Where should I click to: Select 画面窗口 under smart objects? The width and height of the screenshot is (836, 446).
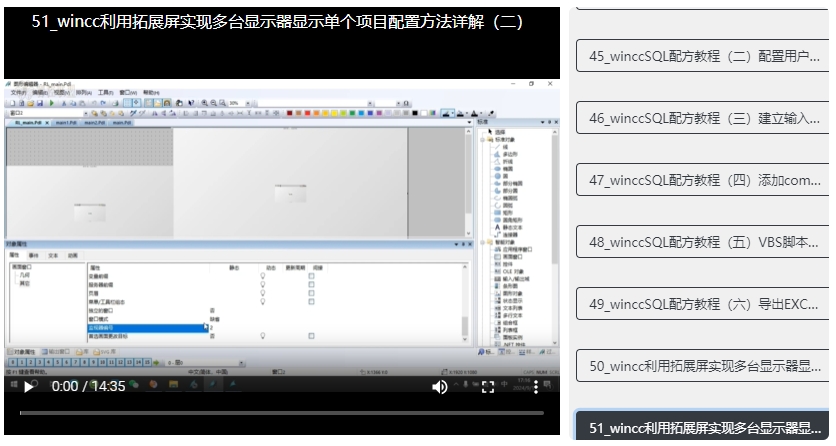click(509, 256)
